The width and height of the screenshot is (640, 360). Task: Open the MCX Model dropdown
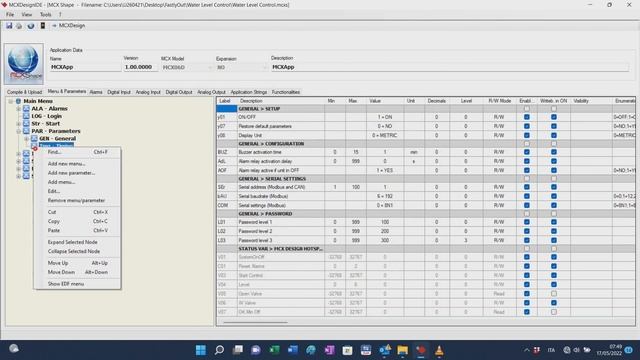(210, 67)
